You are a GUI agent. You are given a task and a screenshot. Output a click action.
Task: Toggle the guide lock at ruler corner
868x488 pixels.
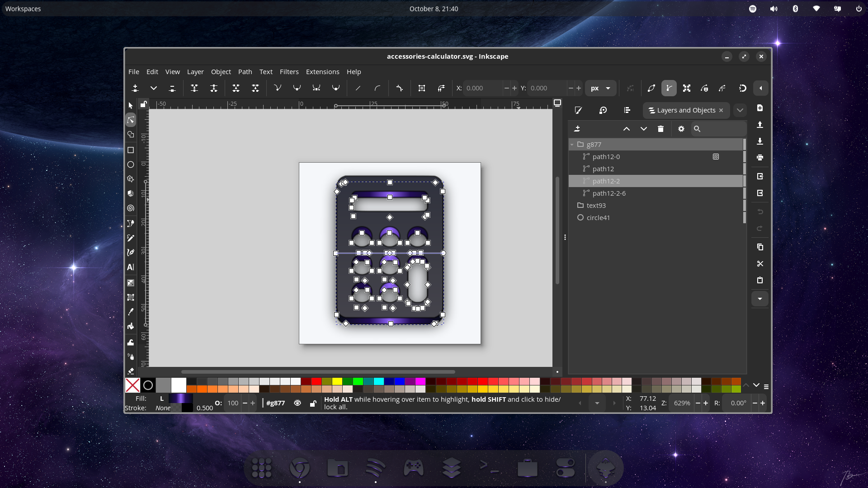click(x=143, y=104)
